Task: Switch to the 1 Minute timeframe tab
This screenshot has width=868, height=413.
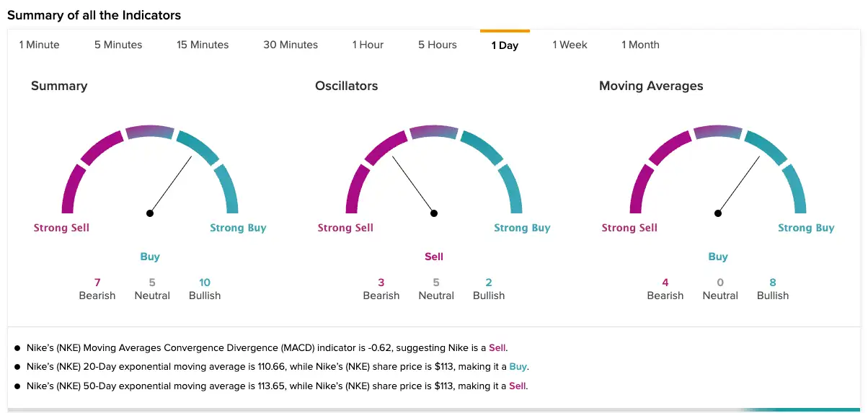Action: coord(40,45)
